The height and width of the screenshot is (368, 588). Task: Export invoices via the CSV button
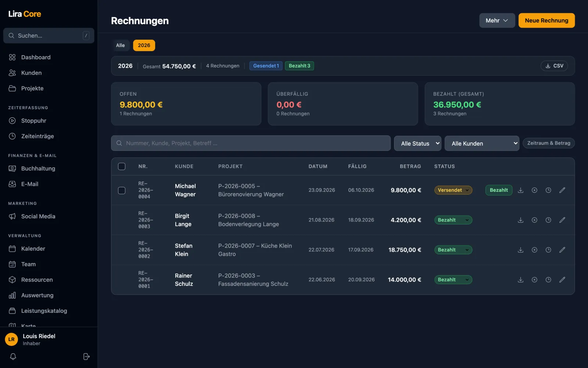coord(554,66)
